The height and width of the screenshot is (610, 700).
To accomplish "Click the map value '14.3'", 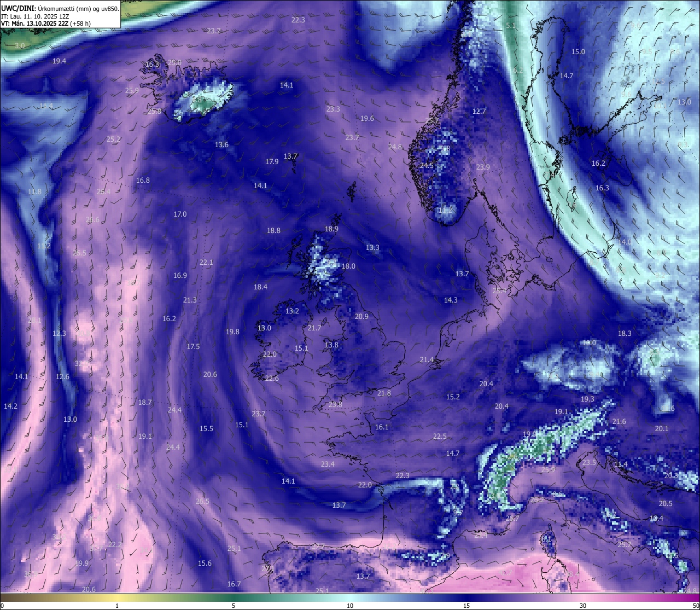I will [x=451, y=300].
